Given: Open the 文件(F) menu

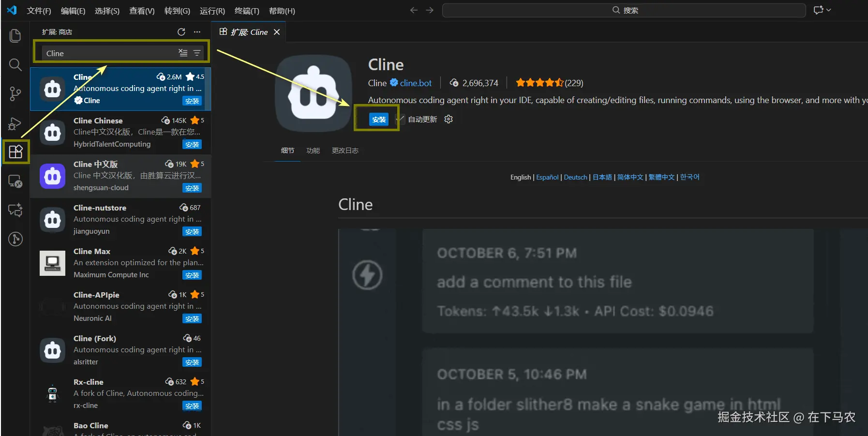Looking at the screenshot, I should [39, 11].
